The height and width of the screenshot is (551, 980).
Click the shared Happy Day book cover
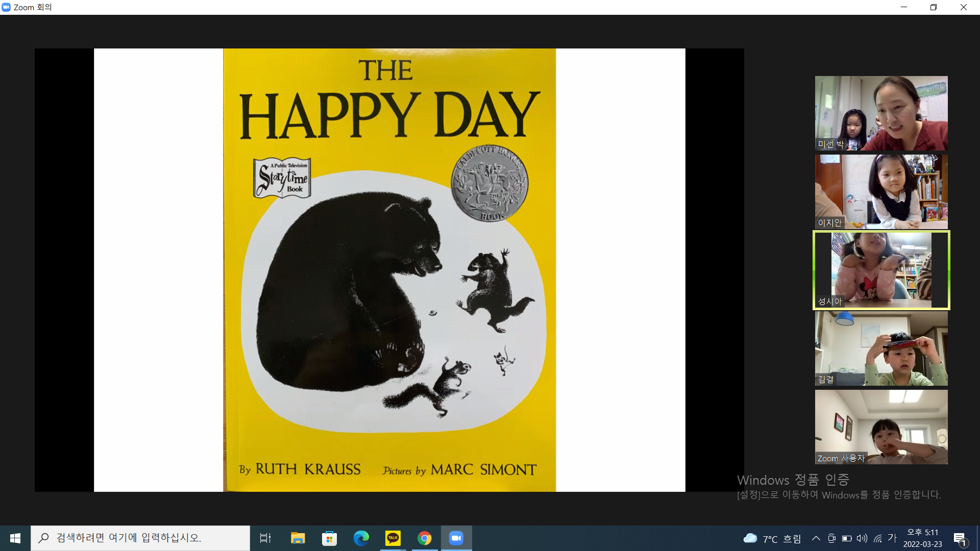[x=389, y=270]
